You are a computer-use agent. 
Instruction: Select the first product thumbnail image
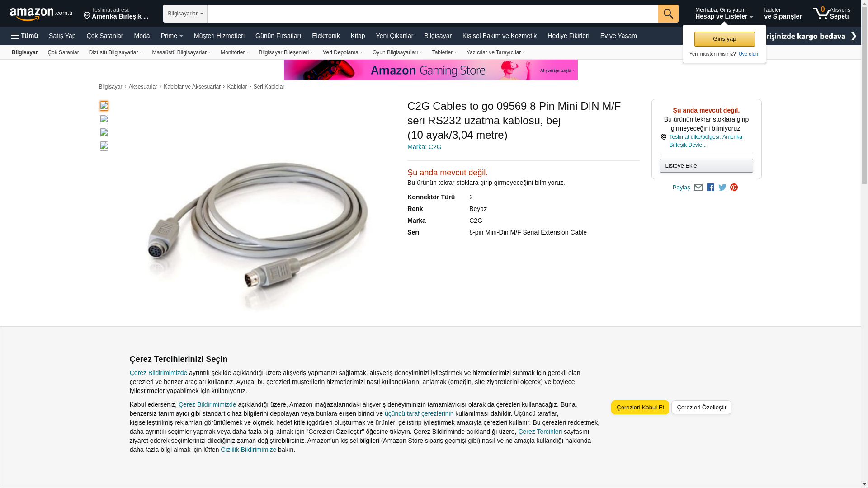click(x=104, y=106)
